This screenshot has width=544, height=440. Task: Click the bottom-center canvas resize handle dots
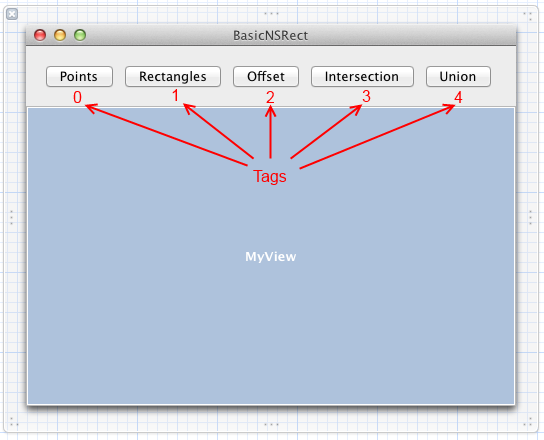pyautogui.click(x=271, y=424)
